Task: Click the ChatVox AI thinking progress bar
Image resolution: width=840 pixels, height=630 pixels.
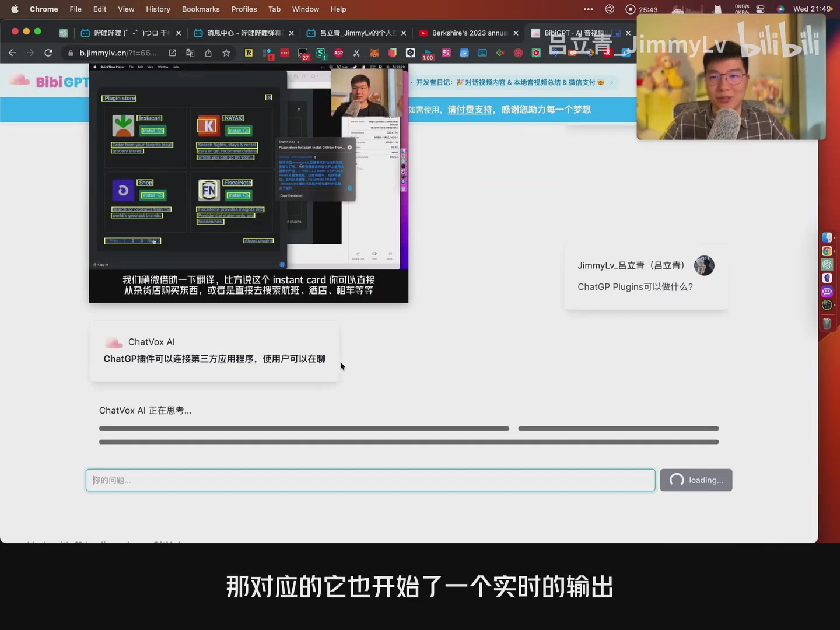Action: (303, 428)
